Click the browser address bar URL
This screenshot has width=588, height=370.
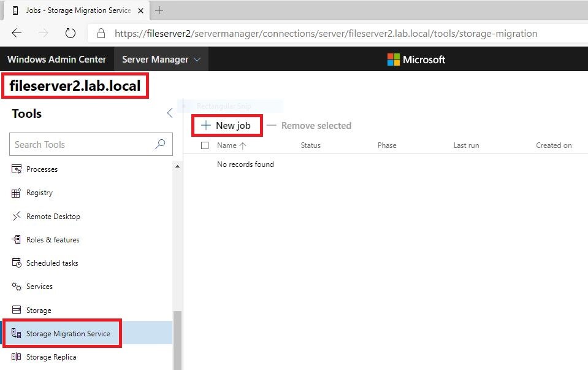tap(326, 33)
